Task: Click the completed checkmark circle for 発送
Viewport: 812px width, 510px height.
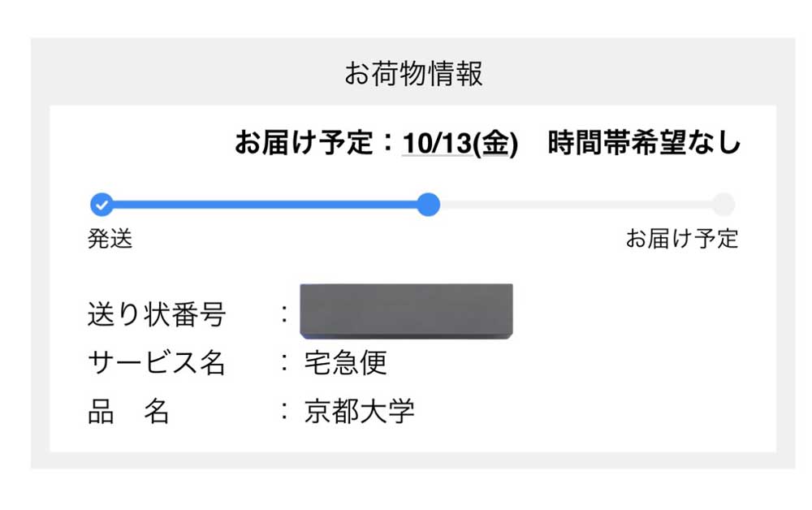Action: click(x=101, y=205)
